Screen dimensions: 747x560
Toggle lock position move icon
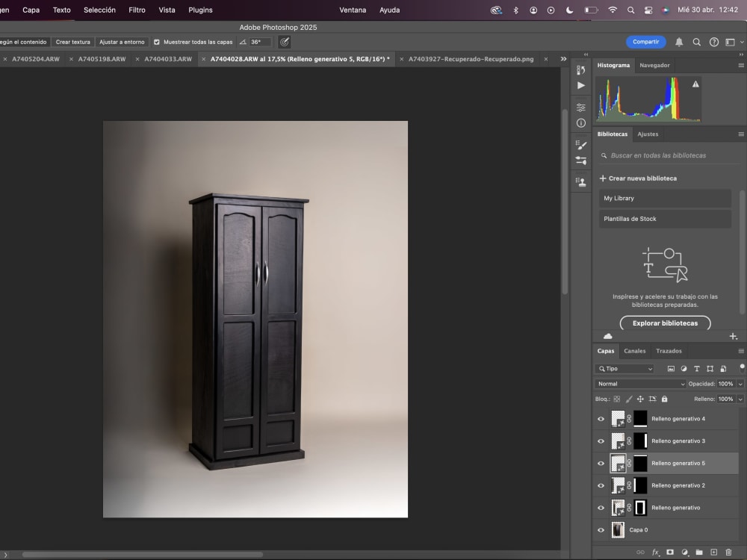click(x=640, y=399)
